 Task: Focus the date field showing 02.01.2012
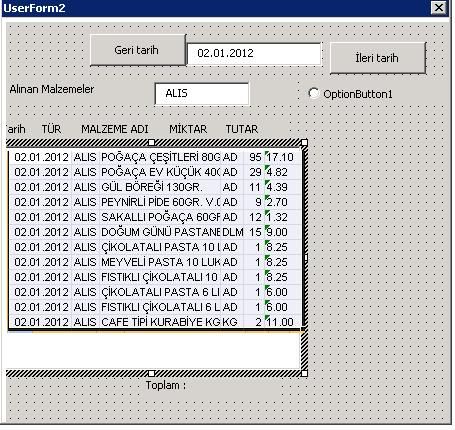coord(254,53)
